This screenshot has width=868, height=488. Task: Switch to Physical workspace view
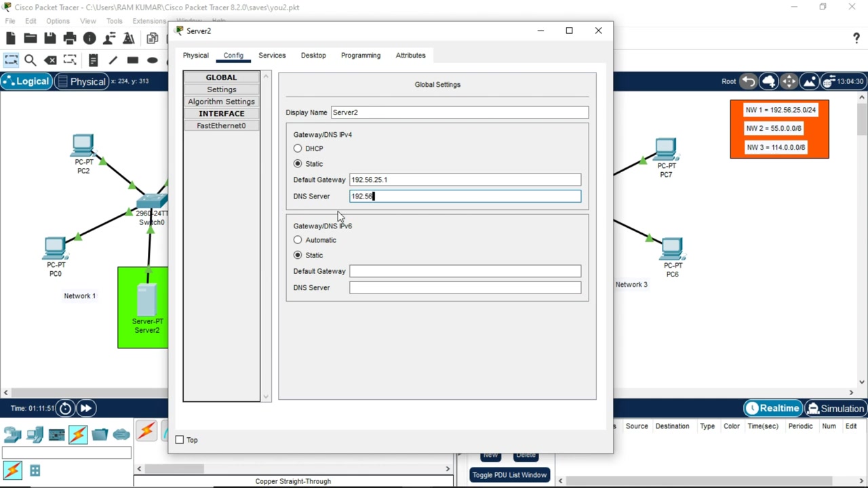pos(82,81)
